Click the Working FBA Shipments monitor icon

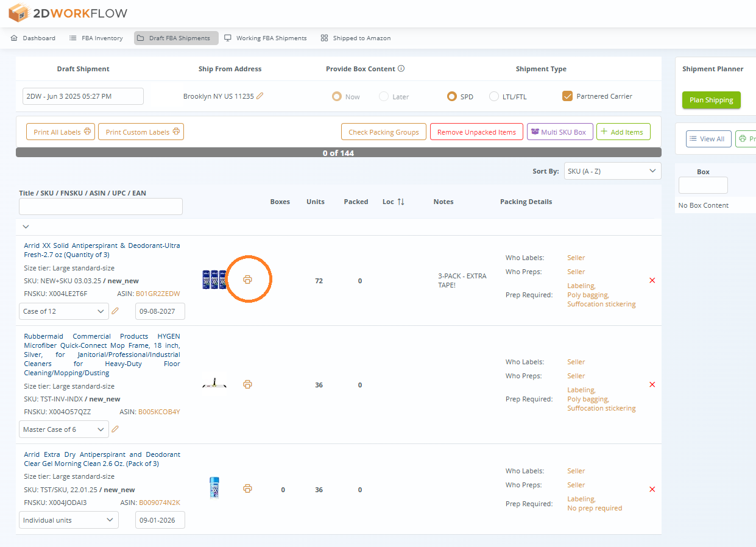point(227,38)
